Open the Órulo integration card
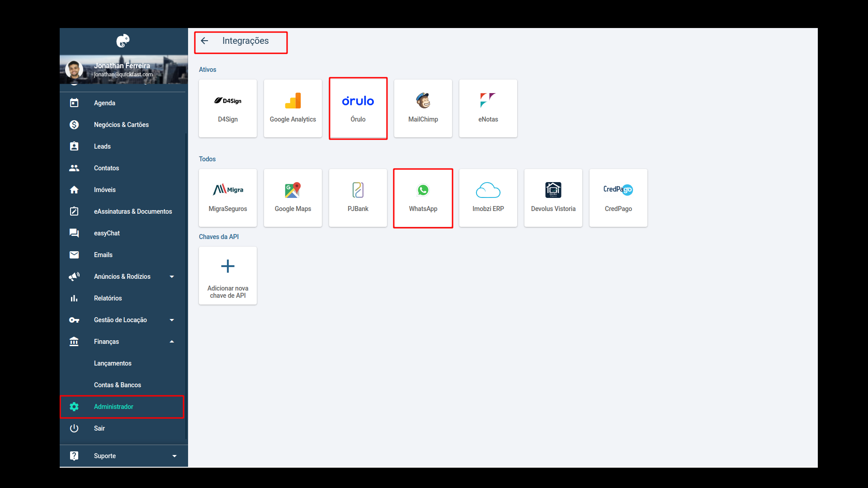 (358, 108)
